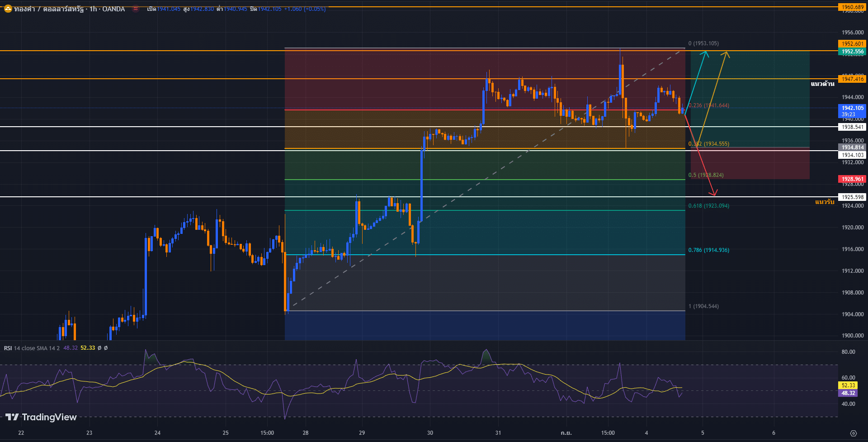
Task: Click the red market status icon
Action: pyautogui.click(x=135, y=9)
